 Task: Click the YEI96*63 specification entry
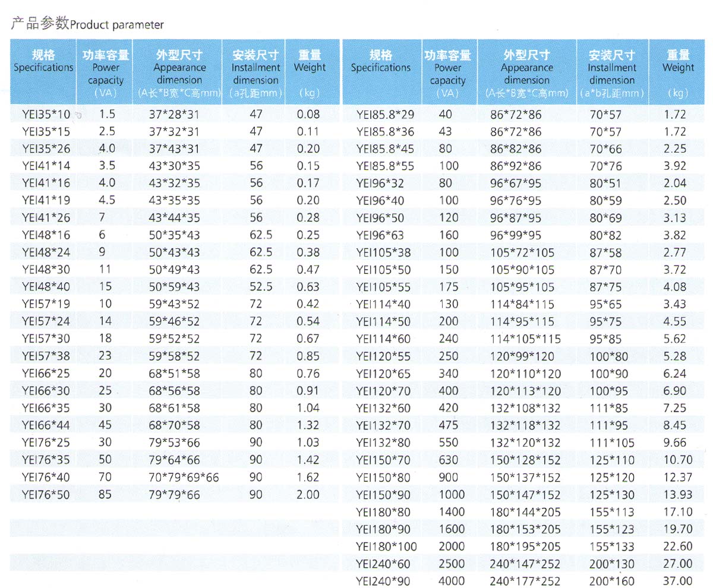[380, 235]
